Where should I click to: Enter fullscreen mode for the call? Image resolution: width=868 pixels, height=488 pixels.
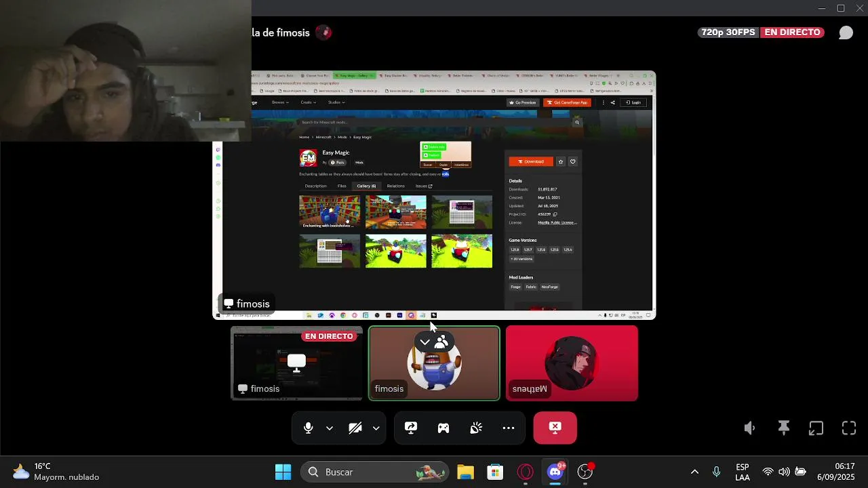point(849,428)
